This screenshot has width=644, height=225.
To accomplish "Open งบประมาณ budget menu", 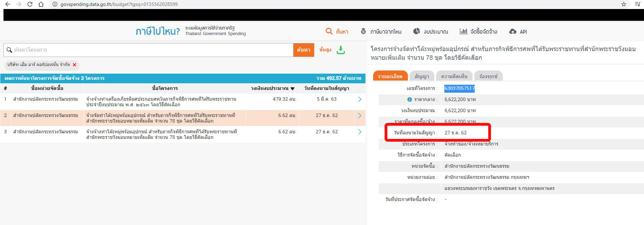I will (430, 32).
